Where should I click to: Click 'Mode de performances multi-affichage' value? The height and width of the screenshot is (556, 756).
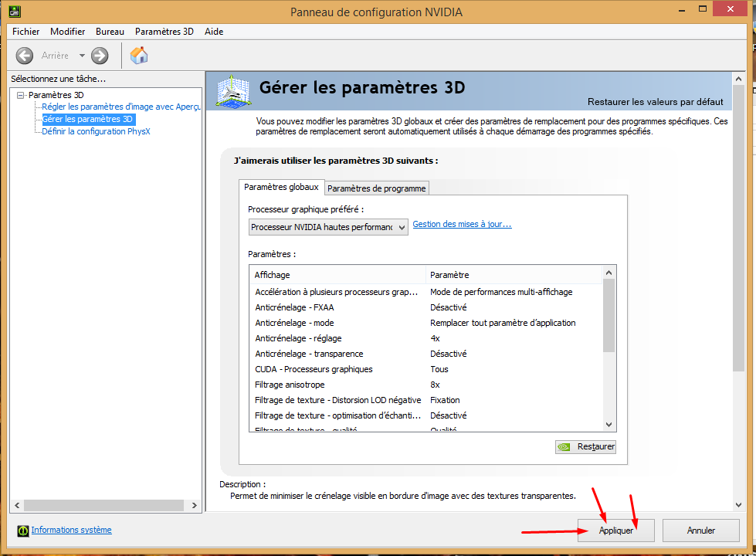point(501,292)
